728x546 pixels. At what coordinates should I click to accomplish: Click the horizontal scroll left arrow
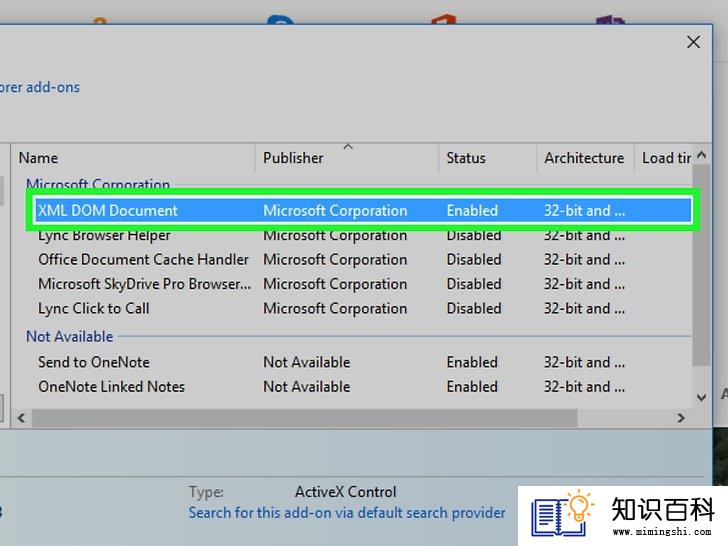[x=21, y=418]
